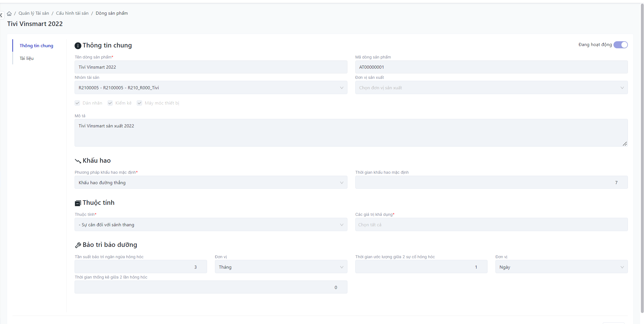Viewport: 644px width, 324px height.
Task: Click the Tên dòng sản phẩm input field
Action: point(211,67)
